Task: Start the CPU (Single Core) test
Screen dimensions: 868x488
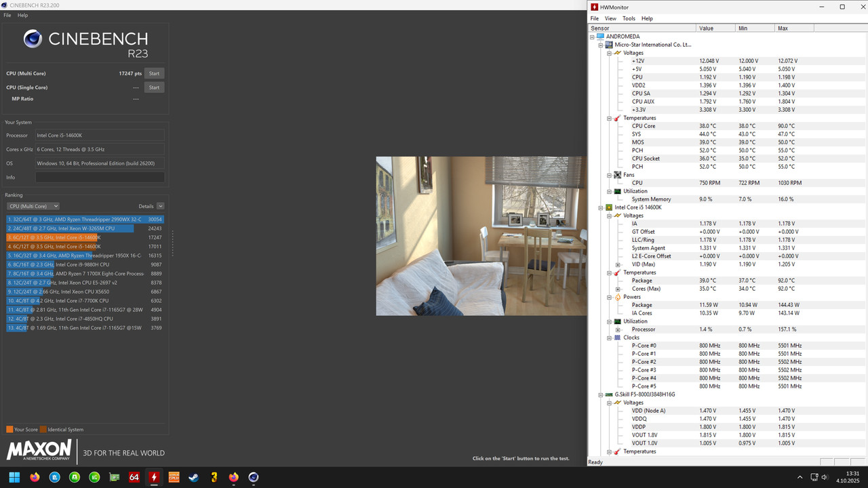Action: tap(154, 87)
